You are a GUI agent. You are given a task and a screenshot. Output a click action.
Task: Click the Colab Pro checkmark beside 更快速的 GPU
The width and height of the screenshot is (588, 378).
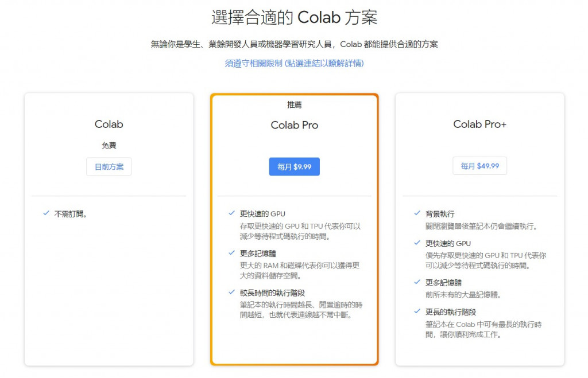click(232, 213)
